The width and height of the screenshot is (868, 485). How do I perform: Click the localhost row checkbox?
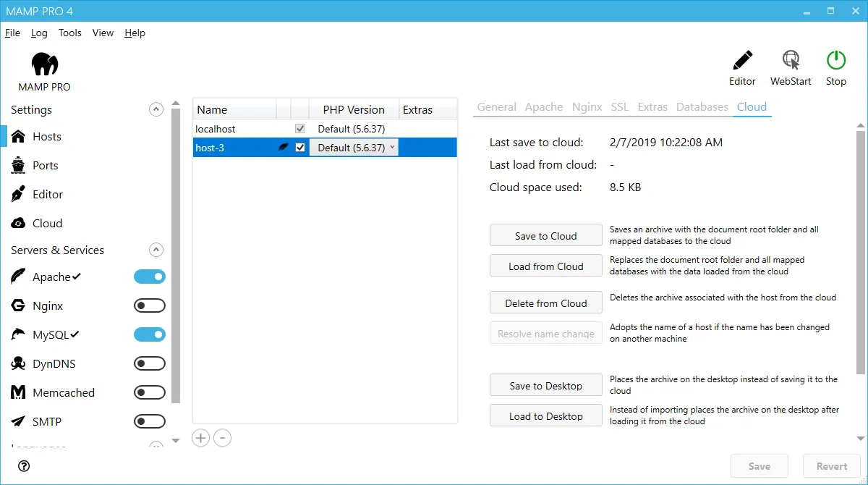tap(300, 128)
